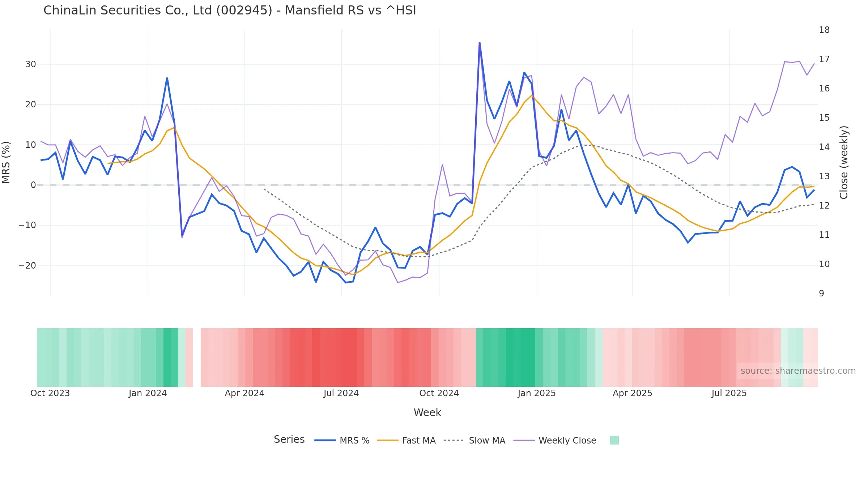868x488 pixels.
Task: Click the 13 tick on Close axis
Action: pyautogui.click(x=824, y=176)
